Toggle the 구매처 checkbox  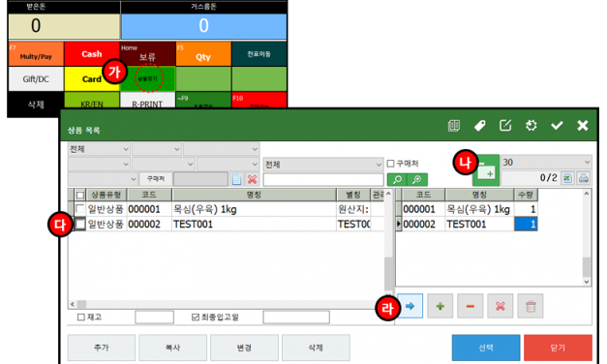point(390,164)
